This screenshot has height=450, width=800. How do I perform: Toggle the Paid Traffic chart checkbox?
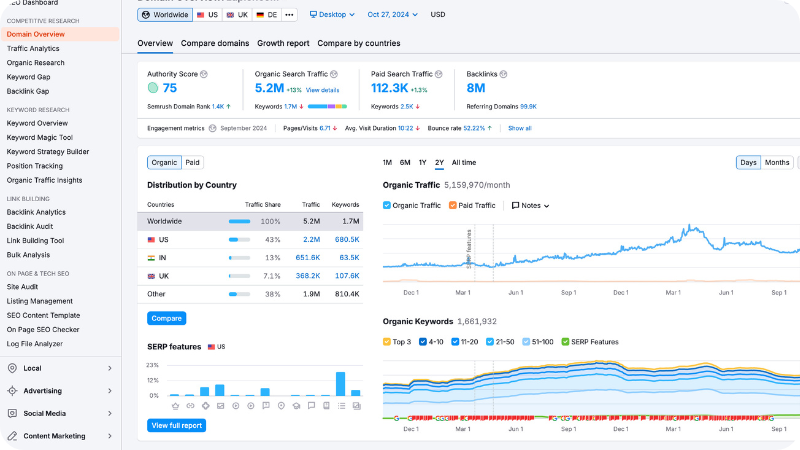pyautogui.click(x=452, y=205)
